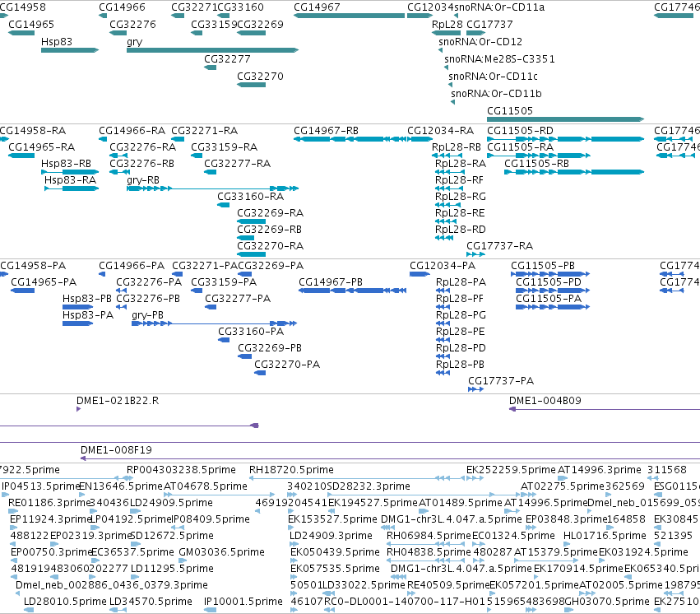Click the CG17737-PA protein feature

click(x=476, y=389)
